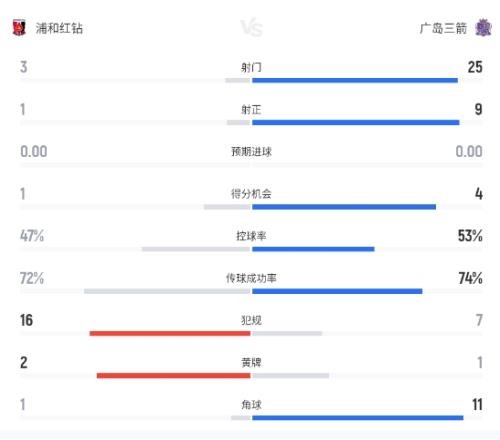Select the 预期进球 expected goals label
The height and width of the screenshot is (440, 500).
(x=251, y=152)
